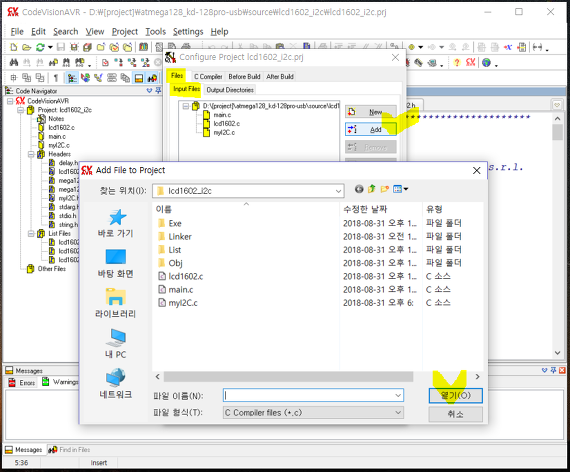Click the 파일 이름 filename input field
Image resolution: width=570 pixels, height=472 pixels.
click(313, 395)
